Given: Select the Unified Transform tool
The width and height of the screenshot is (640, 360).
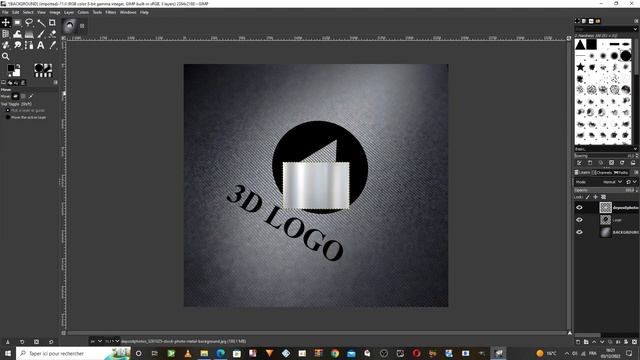Looking at the screenshot, I should coord(6,34).
